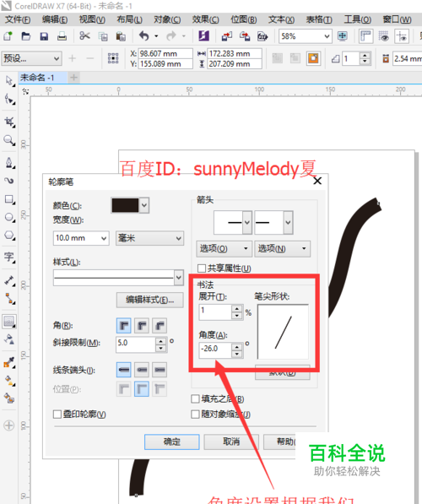Image resolution: width=422 pixels, height=504 pixels.
Task: Select the Parallel Dimension tool
Action: click(x=9, y=280)
